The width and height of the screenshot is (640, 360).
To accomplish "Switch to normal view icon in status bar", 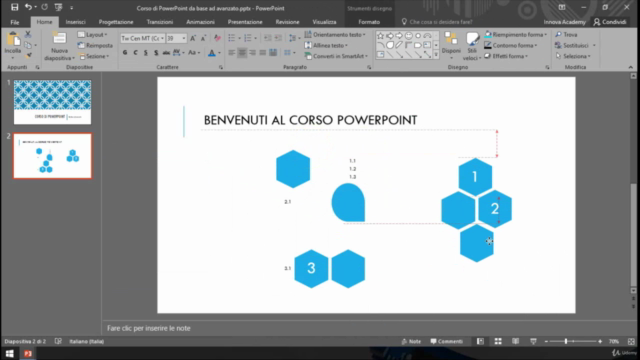I will pos(480,342).
